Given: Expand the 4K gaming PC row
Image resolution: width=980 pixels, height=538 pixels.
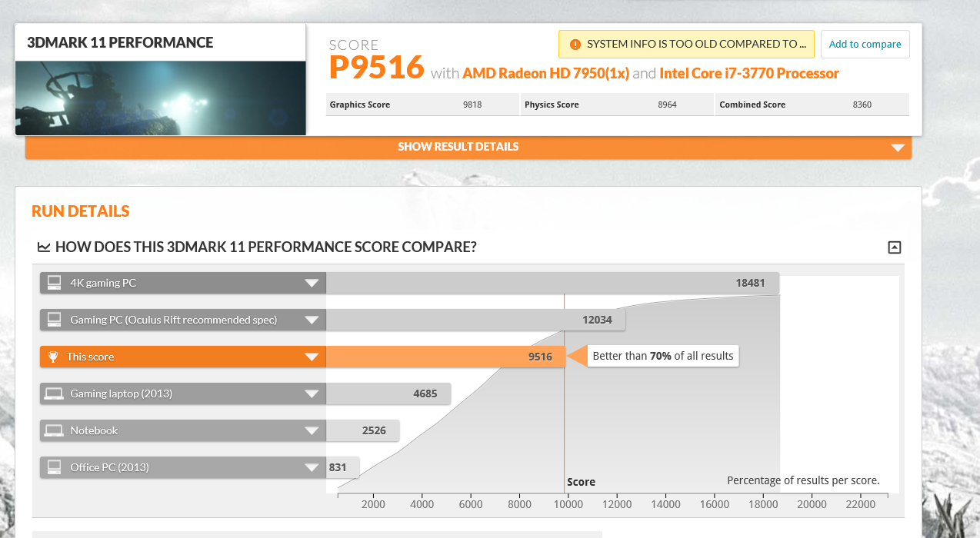Looking at the screenshot, I should pyautogui.click(x=312, y=283).
